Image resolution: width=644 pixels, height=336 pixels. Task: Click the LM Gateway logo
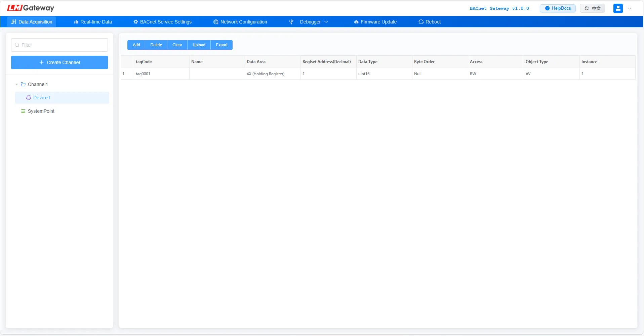[30, 7]
